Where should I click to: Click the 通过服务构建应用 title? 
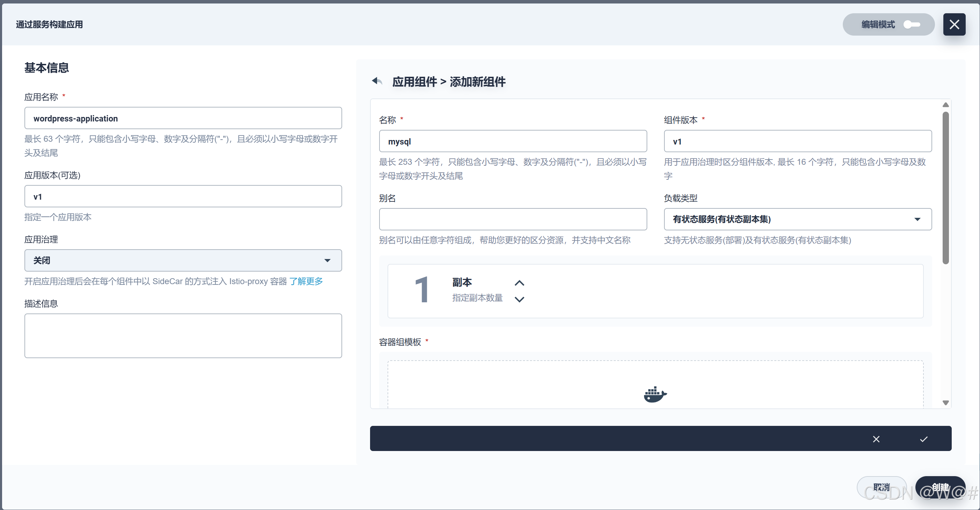coord(50,24)
